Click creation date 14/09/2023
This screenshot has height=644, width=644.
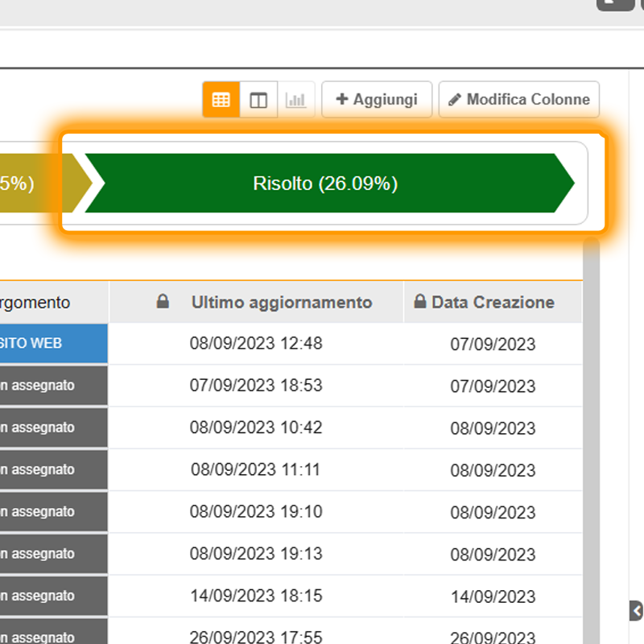tap(493, 597)
